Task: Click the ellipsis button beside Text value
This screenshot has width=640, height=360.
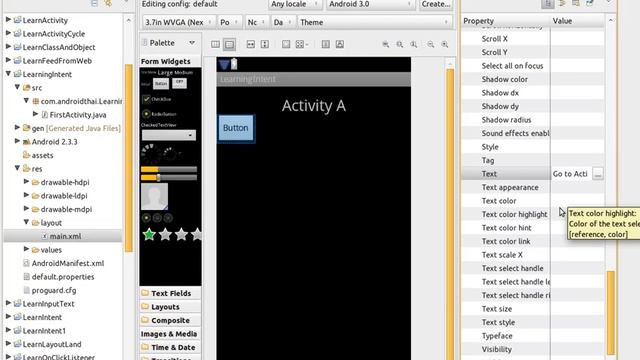Action: 598,174
